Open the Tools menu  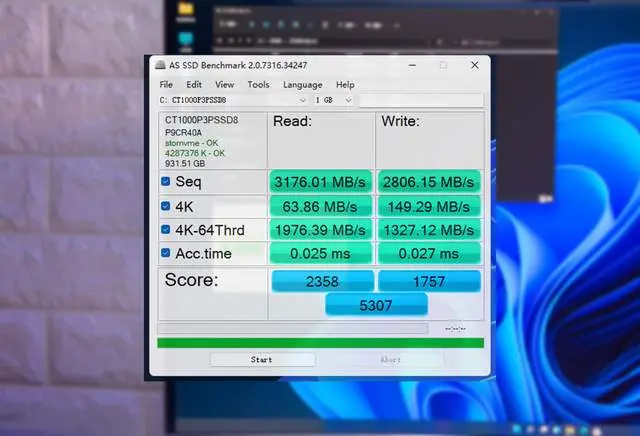pyautogui.click(x=258, y=85)
